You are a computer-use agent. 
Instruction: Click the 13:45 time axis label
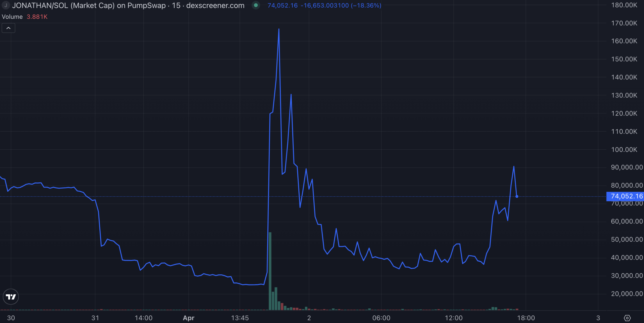point(240,318)
